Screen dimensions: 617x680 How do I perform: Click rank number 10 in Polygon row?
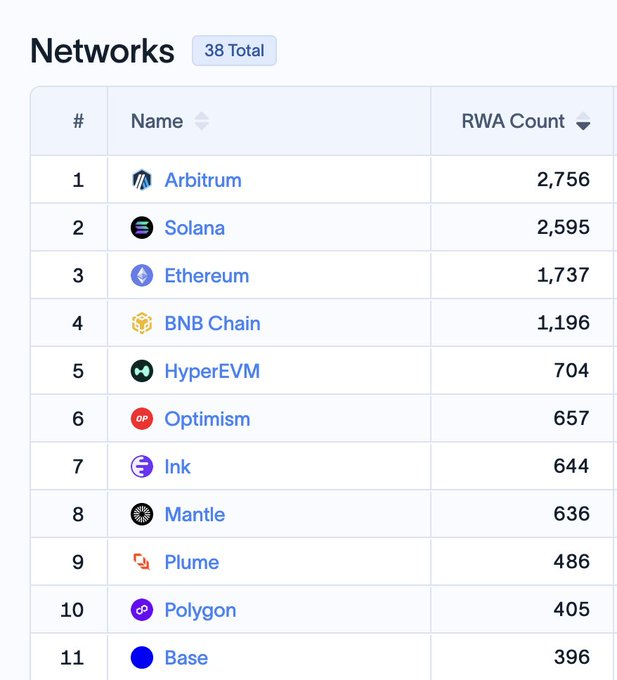72,610
